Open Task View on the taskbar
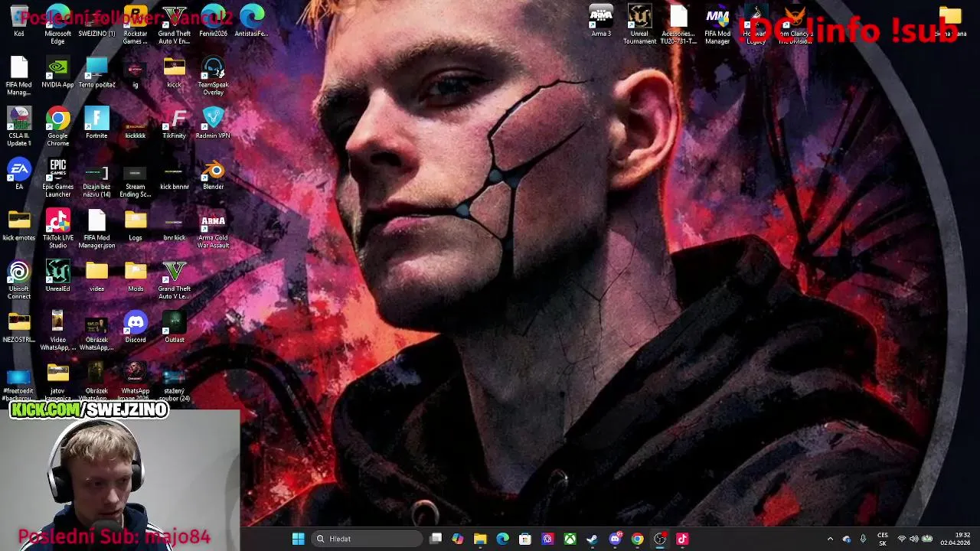 (x=436, y=539)
